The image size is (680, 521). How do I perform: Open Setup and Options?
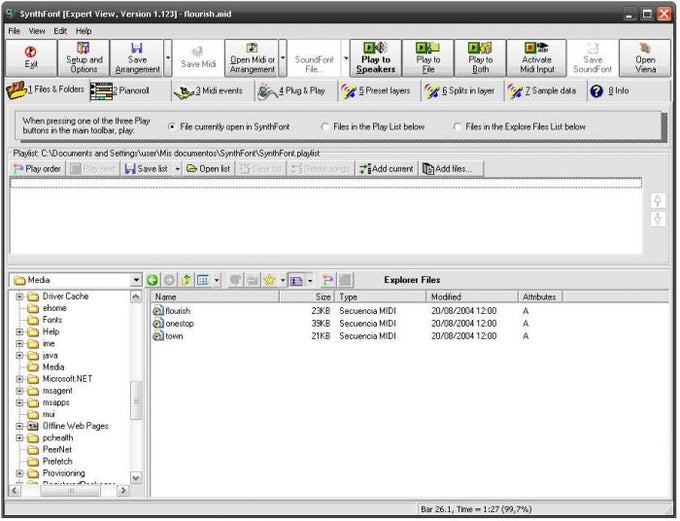pyautogui.click(x=84, y=58)
